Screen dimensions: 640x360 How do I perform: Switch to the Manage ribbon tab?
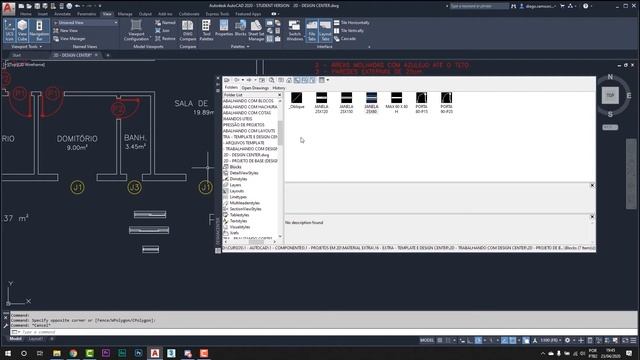point(125,14)
